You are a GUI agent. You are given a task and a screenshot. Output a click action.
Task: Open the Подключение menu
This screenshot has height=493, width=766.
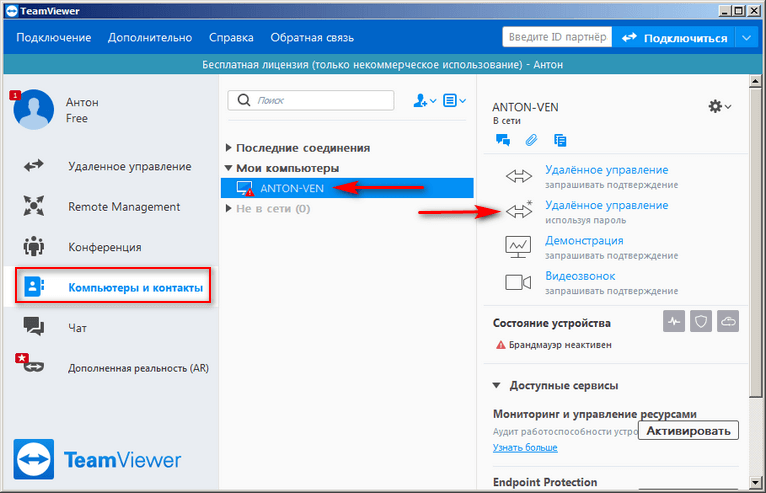click(54, 38)
